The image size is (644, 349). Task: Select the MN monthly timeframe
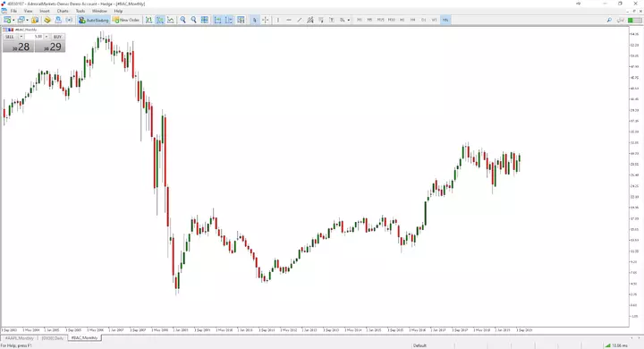(x=445, y=20)
